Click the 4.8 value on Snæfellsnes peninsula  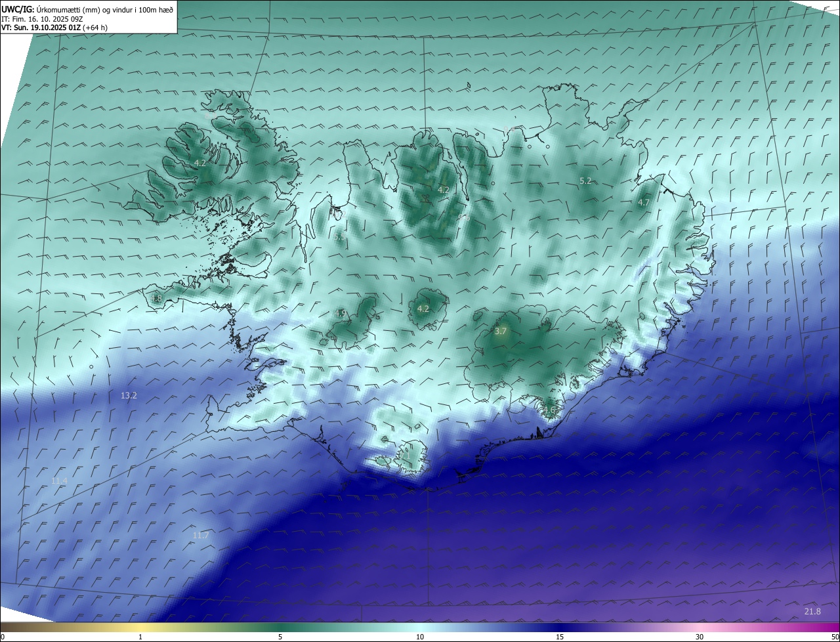156,299
